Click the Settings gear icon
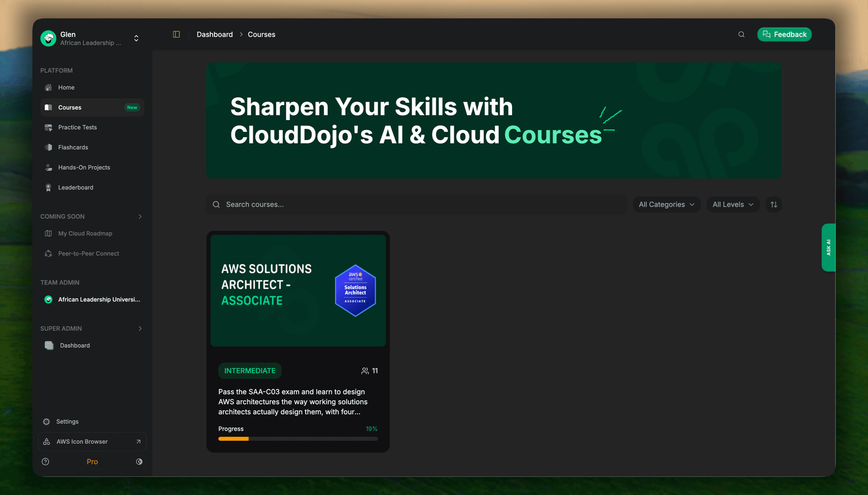 tap(46, 422)
